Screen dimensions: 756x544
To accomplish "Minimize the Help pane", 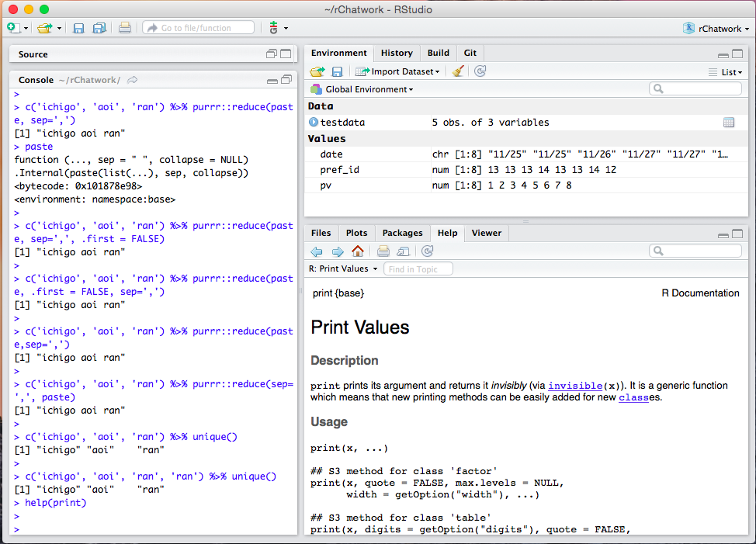I will 723,235.
